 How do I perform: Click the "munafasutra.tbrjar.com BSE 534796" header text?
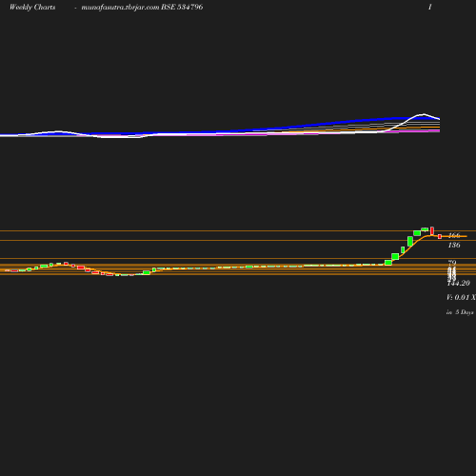click(142, 7)
